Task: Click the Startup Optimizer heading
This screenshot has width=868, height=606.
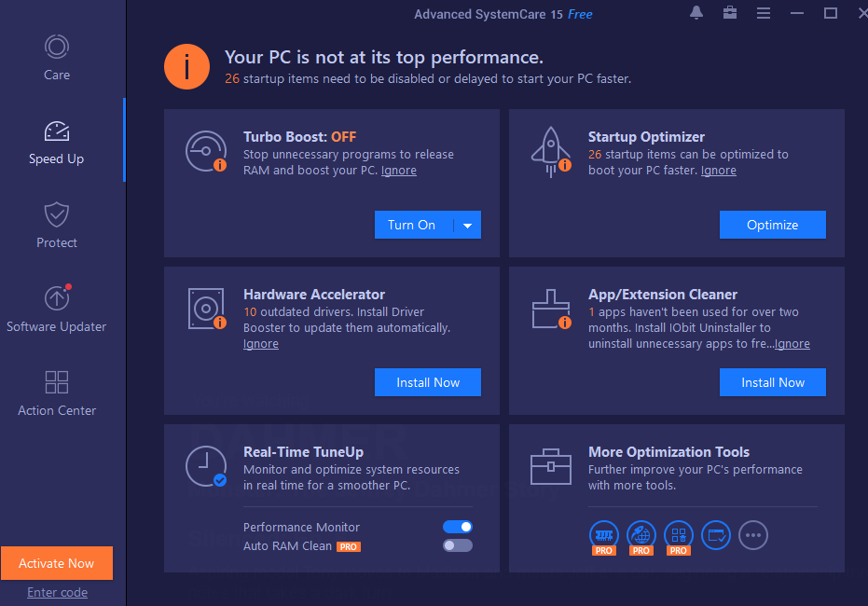Action: tap(646, 137)
